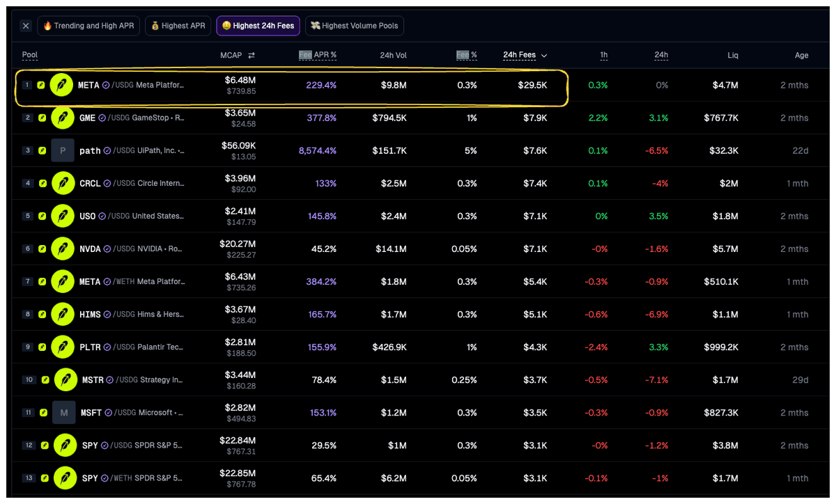Click the 22d age value for path
The width and height of the screenshot is (836, 504).
pos(801,151)
